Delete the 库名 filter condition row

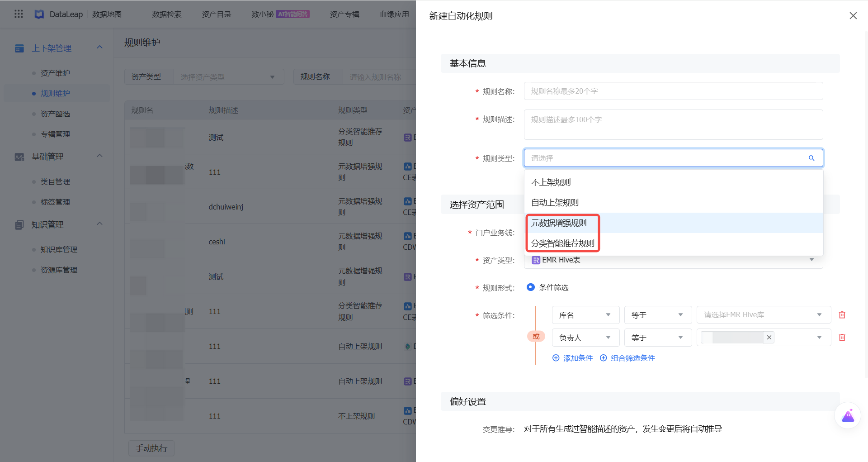[x=842, y=315]
